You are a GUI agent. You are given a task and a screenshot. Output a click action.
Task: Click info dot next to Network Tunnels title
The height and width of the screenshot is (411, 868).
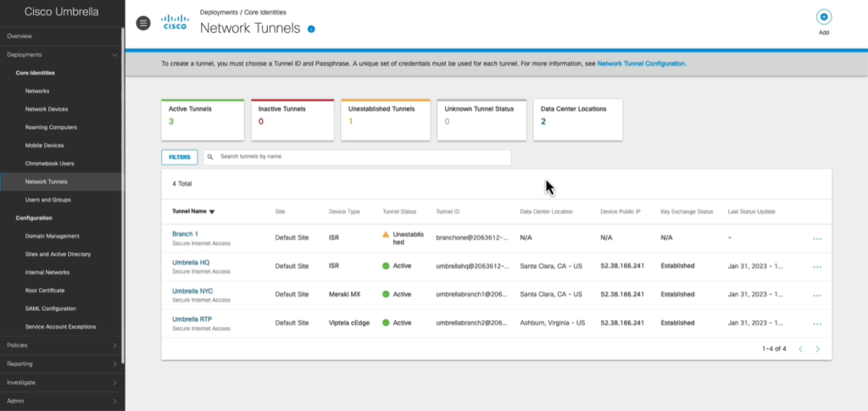311,29
